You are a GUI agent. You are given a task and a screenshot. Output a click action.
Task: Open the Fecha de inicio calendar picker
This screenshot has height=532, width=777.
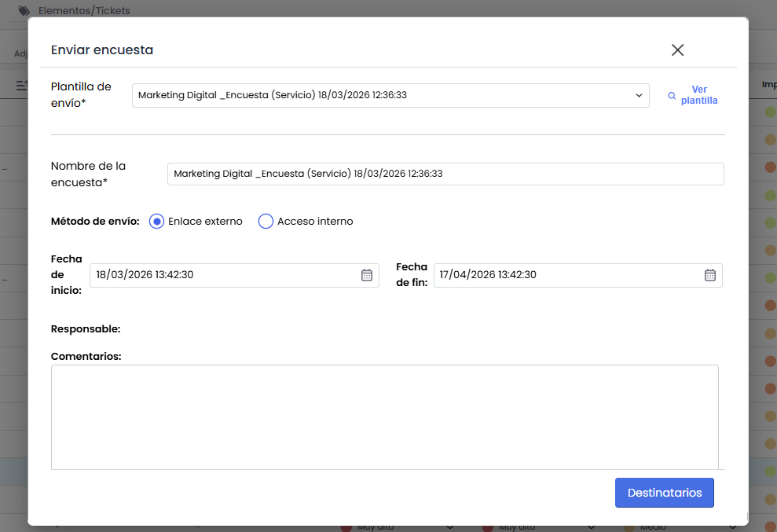point(366,275)
